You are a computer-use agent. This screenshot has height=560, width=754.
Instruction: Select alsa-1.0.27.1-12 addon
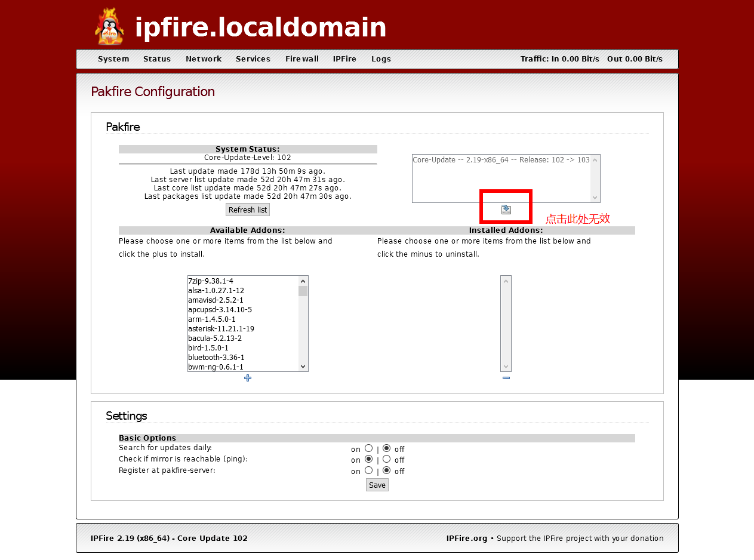(243, 290)
